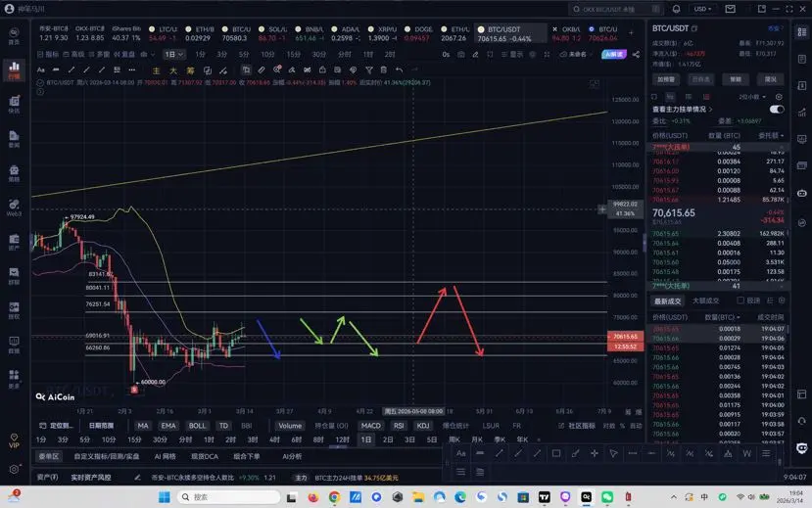The width and height of the screenshot is (812, 508).
Task: Select ETH/U 2067.26 ticker tab
Action: (x=455, y=33)
